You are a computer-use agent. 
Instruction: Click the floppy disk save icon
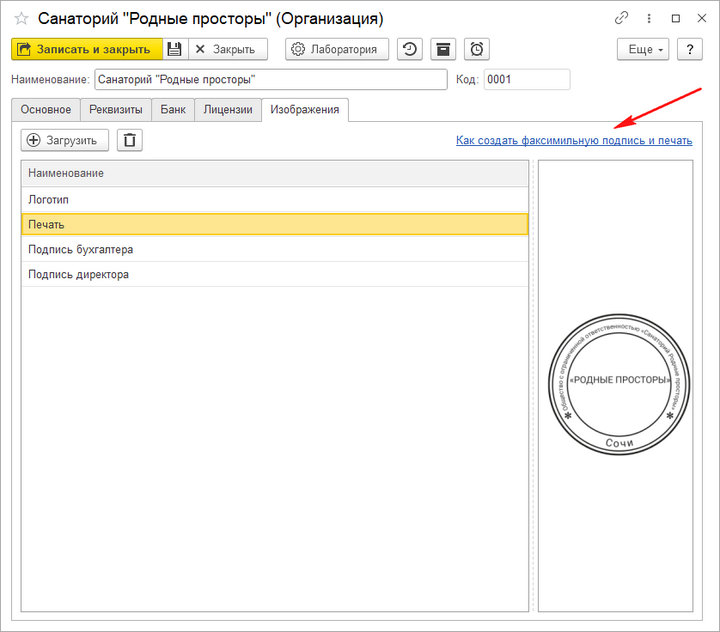coord(174,49)
